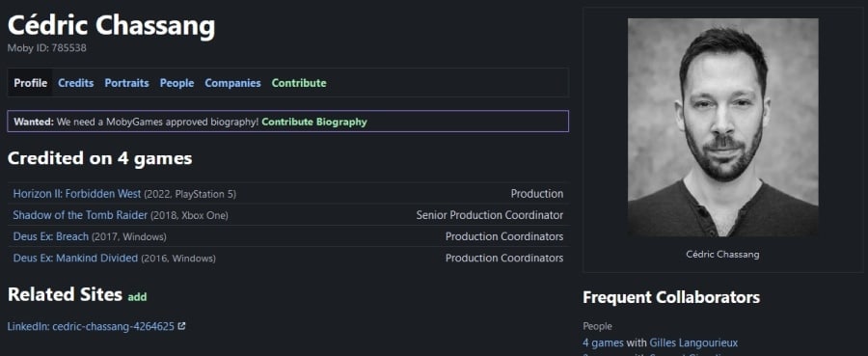The width and height of the screenshot is (868, 356).
Task: Open Horizon II: Forbidden West game page
Action: click(77, 194)
